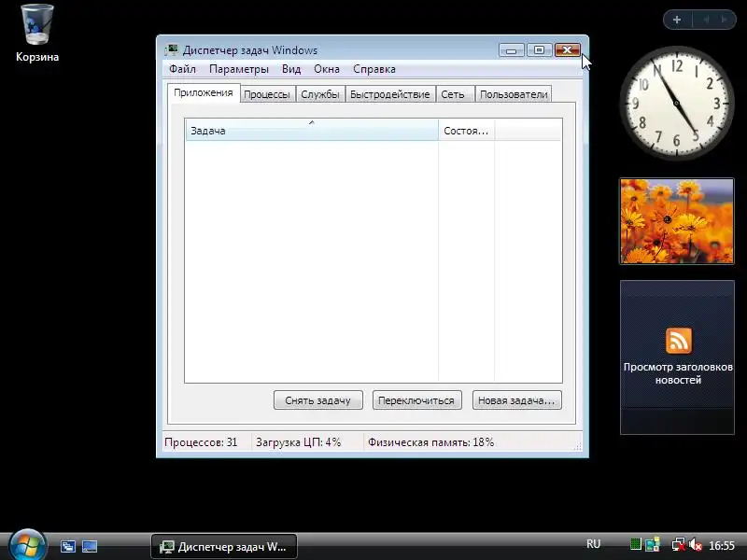Click the sidebar next page arrow
Viewport: 747px width, 560px height.
click(725, 20)
